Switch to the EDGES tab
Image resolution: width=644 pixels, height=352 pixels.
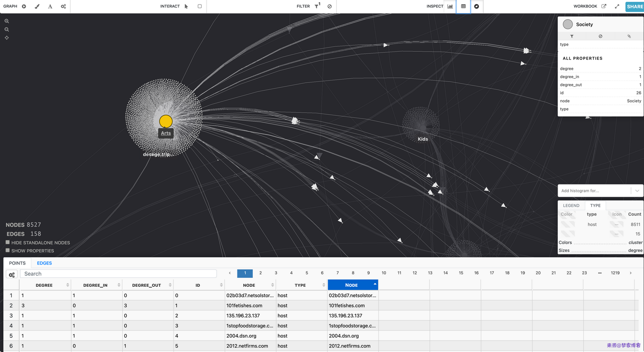[x=44, y=263]
